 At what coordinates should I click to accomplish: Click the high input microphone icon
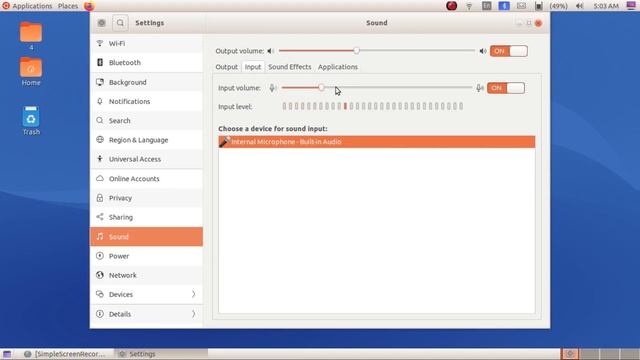480,88
